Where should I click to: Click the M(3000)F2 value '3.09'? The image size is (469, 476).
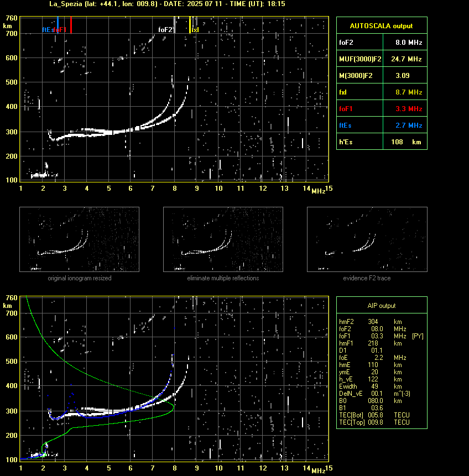click(403, 76)
